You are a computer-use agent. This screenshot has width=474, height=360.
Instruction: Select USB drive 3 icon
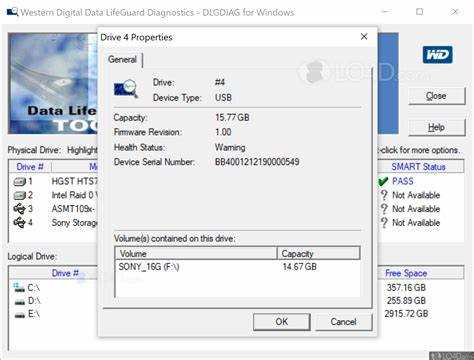tap(19, 209)
